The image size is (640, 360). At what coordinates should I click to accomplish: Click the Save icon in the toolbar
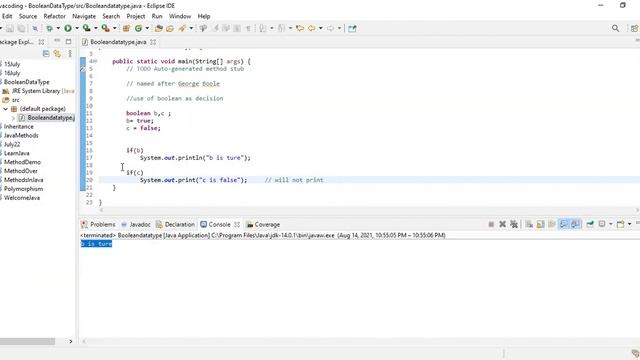tap(10, 28)
